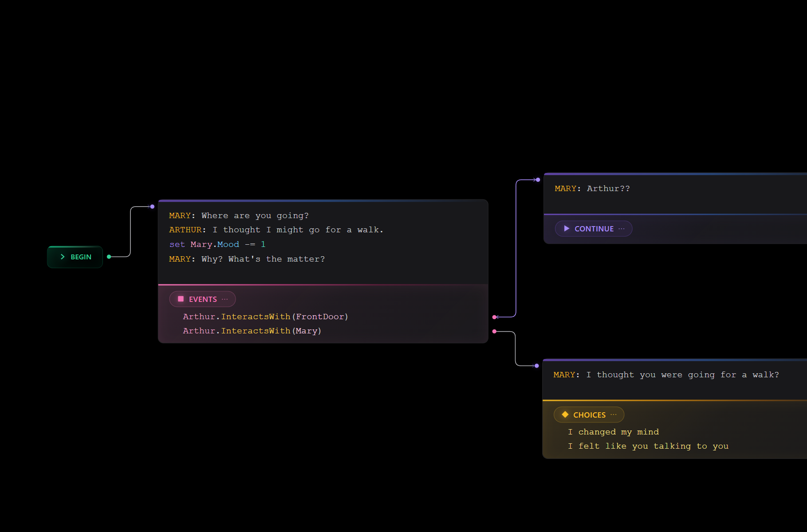
Task: Click the pink square EVENTS icon
Action: coord(181,299)
